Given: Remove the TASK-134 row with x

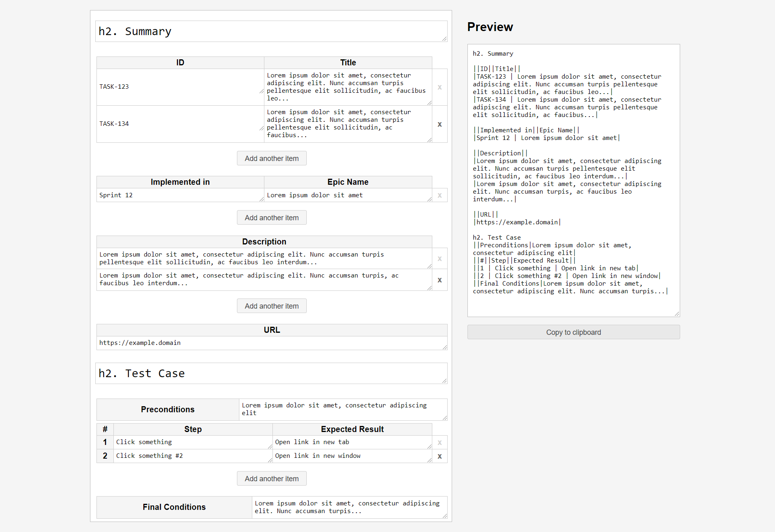Looking at the screenshot, I should pyautogui.click(x=440, y=124).
